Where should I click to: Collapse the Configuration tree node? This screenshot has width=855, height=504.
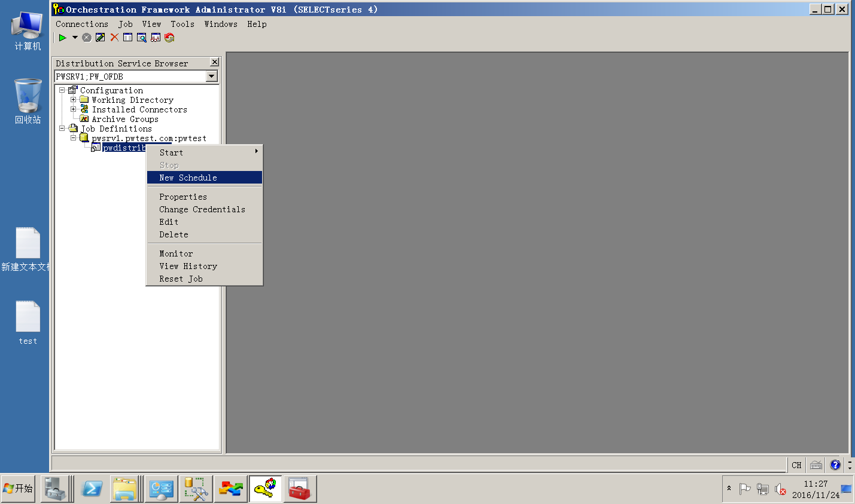pos(62,90)
